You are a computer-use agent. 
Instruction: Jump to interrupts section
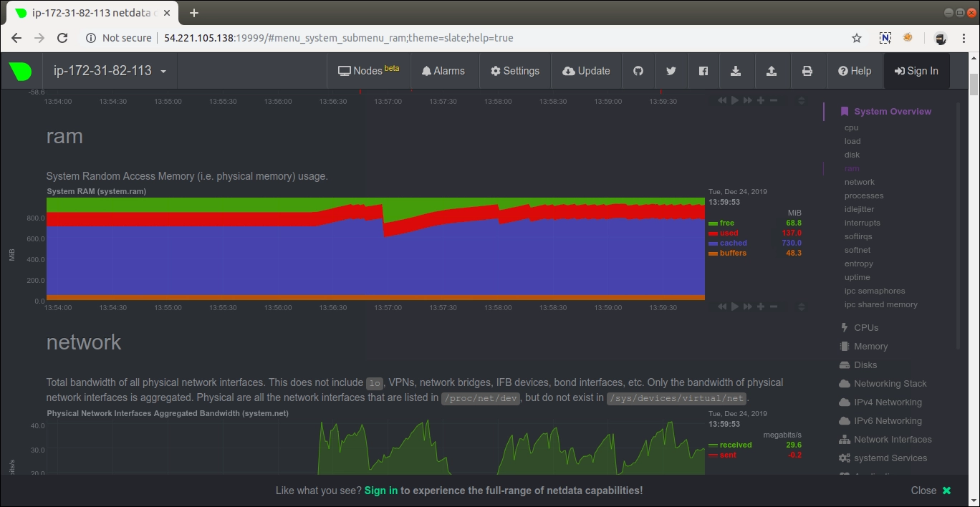(x=862, y=223)
